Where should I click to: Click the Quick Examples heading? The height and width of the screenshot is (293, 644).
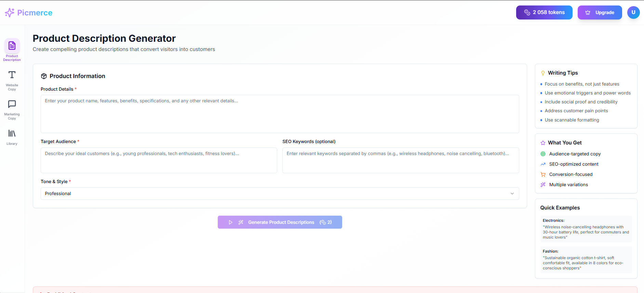pyautogui.click(x=560, y=208)
